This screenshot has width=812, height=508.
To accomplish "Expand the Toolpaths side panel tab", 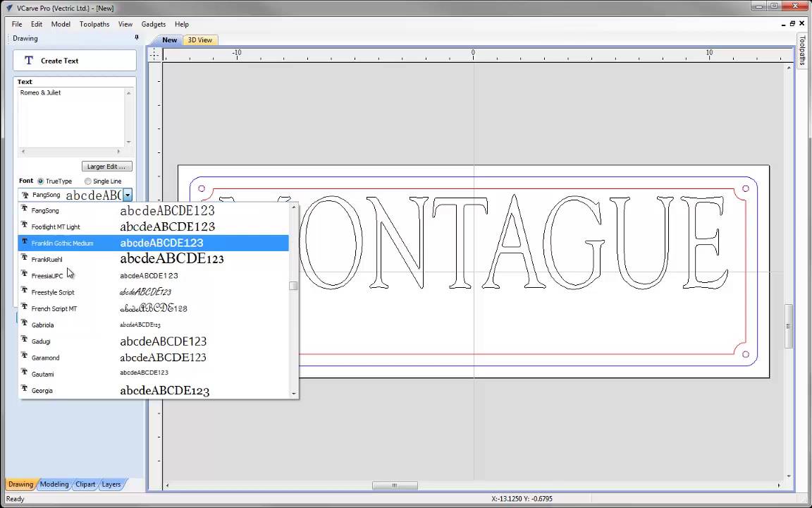I will tap(802, 50).
